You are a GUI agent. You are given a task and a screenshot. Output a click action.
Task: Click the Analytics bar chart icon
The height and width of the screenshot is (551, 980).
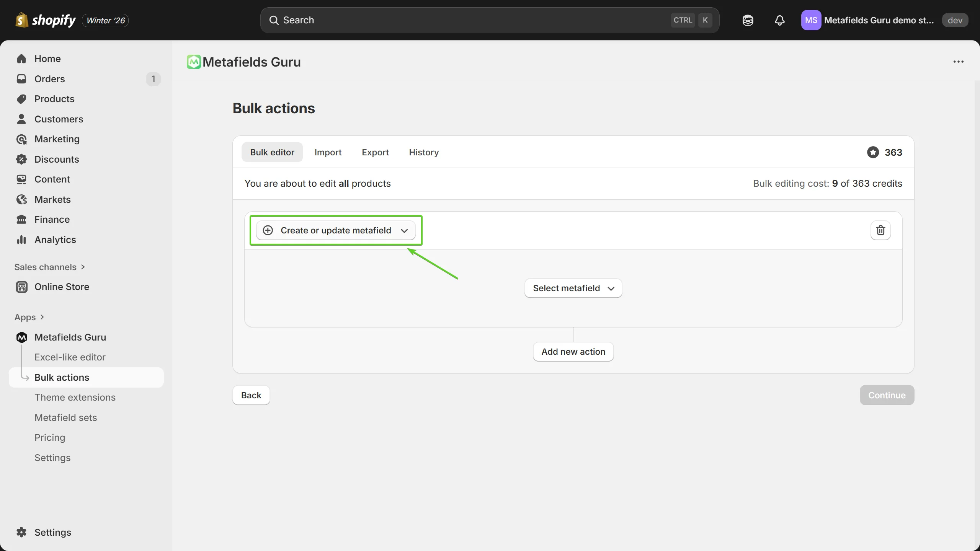21,240
